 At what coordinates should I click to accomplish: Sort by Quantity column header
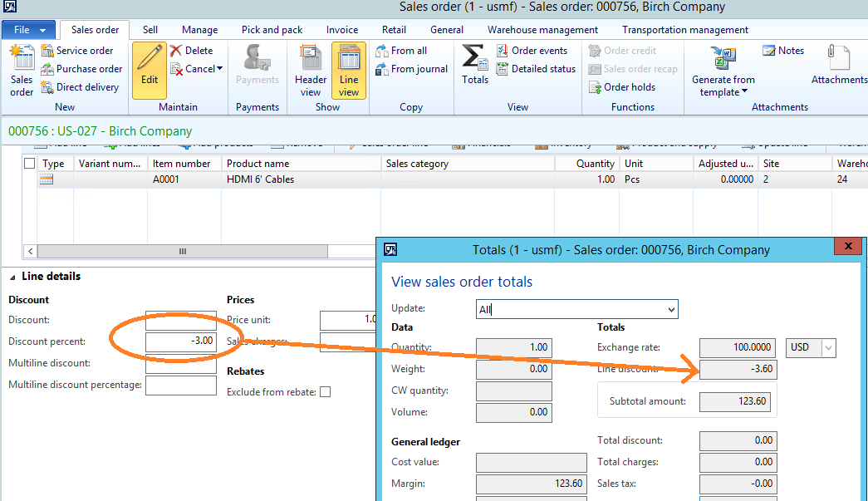point(586,164)
